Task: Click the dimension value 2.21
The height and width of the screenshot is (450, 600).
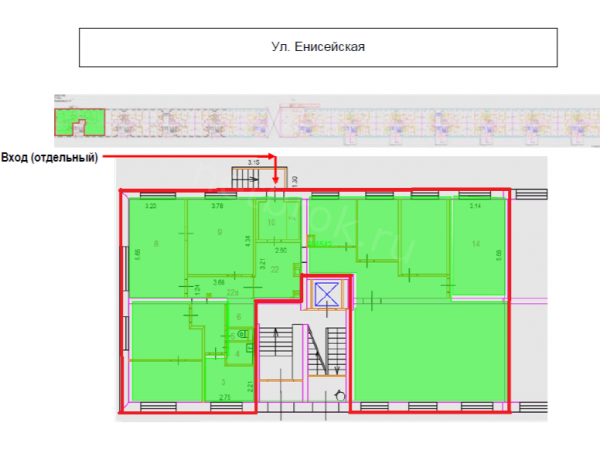Action: [250, 387]
